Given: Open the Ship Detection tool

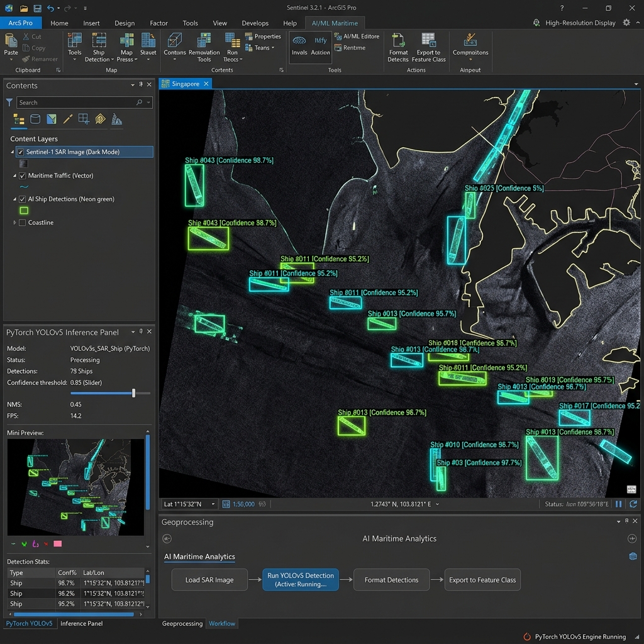Looking at the screenshot, I should click(99, 47).
